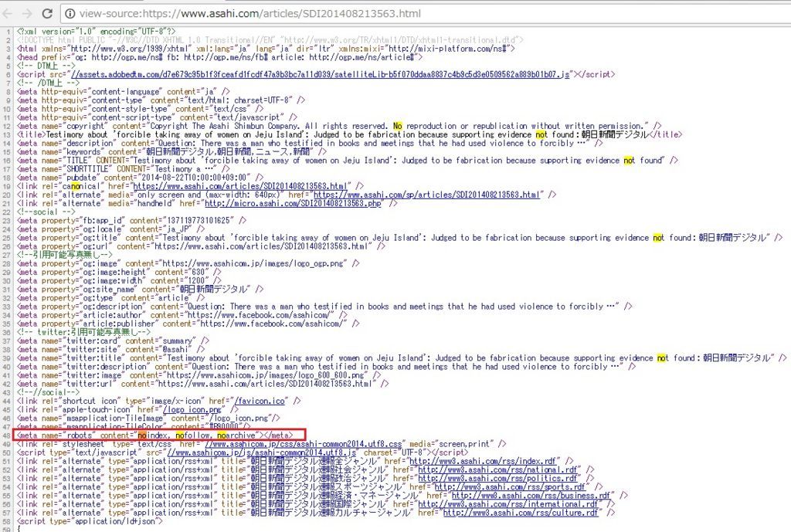Click the xml version declaration on line 1
Viewport: 791px width, 532px height.
click(x=96, y=31)
